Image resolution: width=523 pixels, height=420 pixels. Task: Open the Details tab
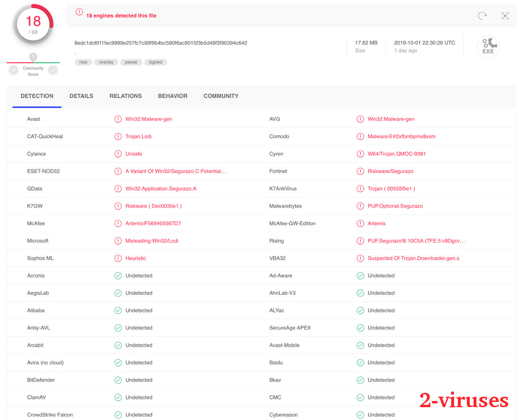pos(81,96)
